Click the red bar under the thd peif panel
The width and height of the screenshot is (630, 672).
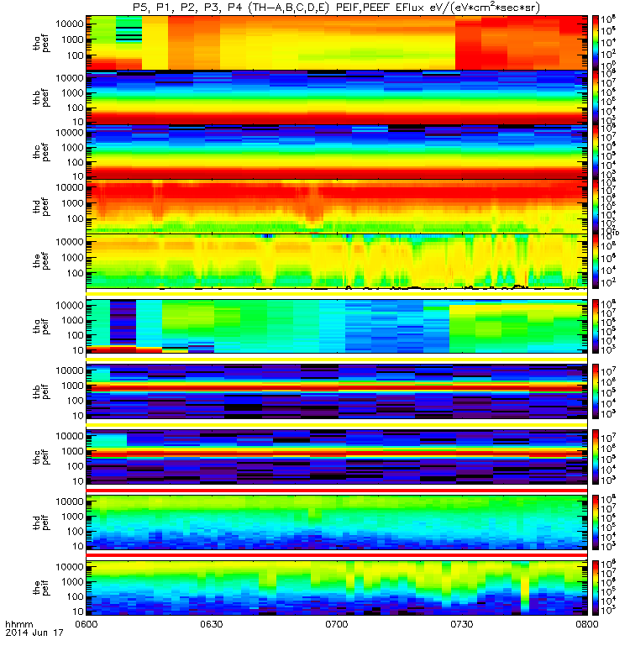click(x=337, y=555)
